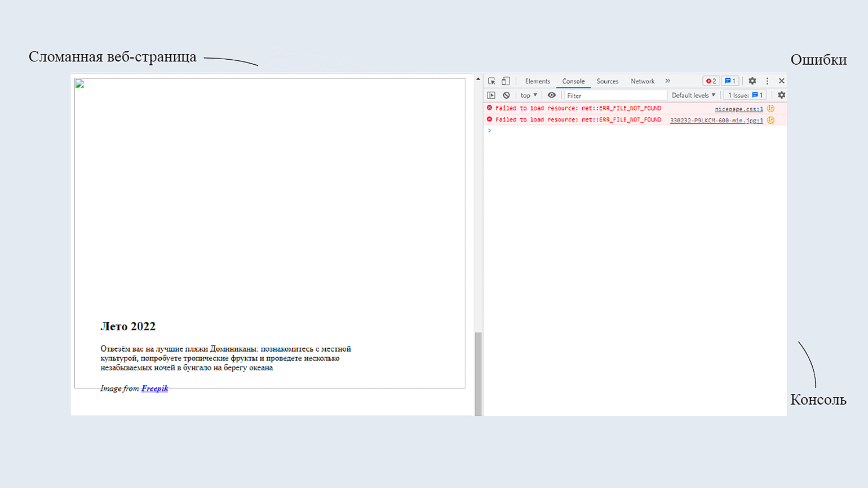This screenshot has height=488, width=868.
Task: Switch to the Elements tab
Action: point(537,81)
